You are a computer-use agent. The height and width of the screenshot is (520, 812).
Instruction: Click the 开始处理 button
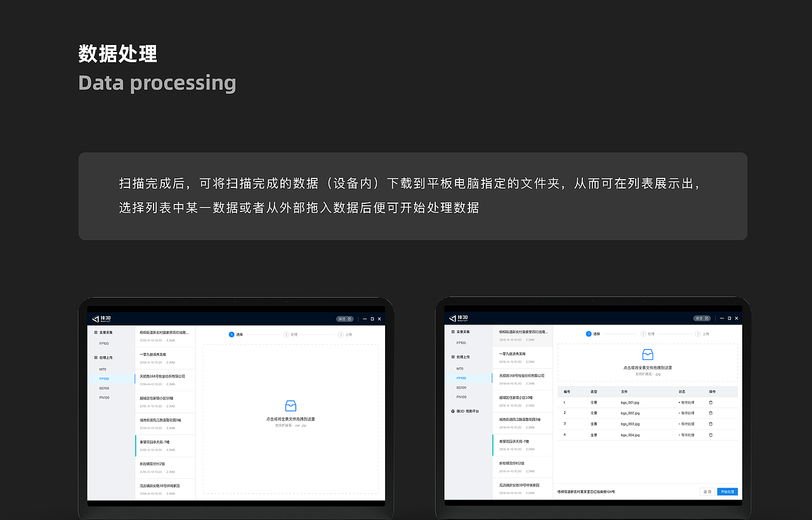[728, 492]
